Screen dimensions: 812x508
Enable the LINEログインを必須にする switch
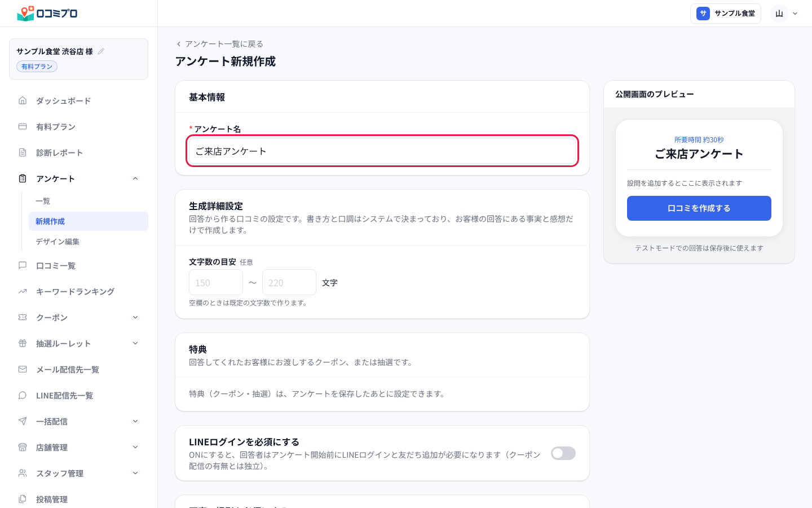pos(563,453)
